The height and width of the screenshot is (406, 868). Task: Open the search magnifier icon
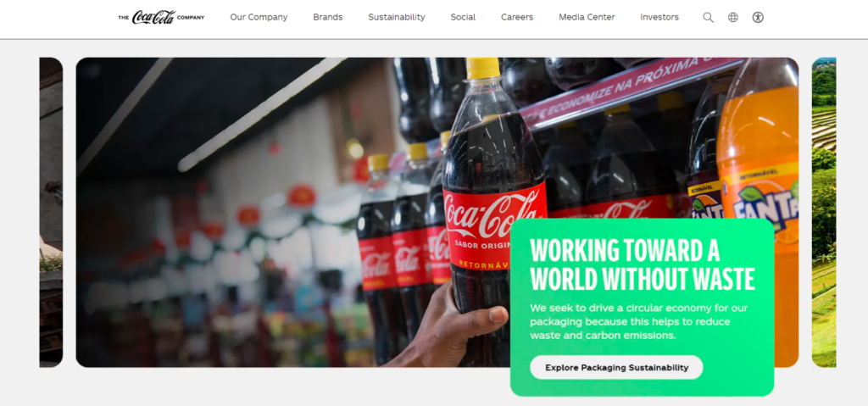tap(708, 17)
